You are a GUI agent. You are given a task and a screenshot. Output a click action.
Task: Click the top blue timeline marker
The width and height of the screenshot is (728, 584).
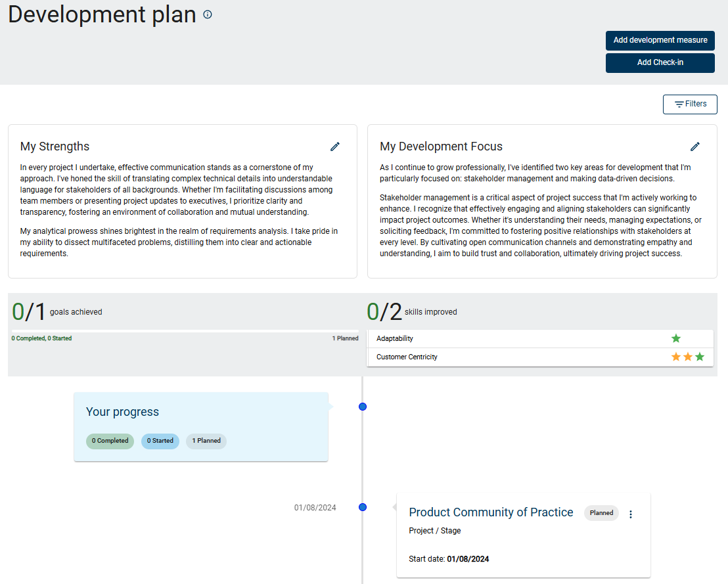point(363,407)
